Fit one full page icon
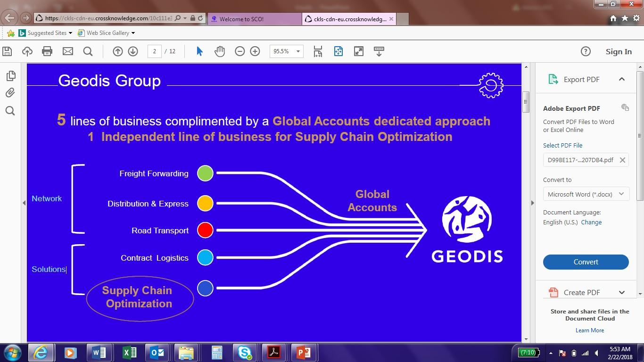The image size is (644, 362). [339, 51]
